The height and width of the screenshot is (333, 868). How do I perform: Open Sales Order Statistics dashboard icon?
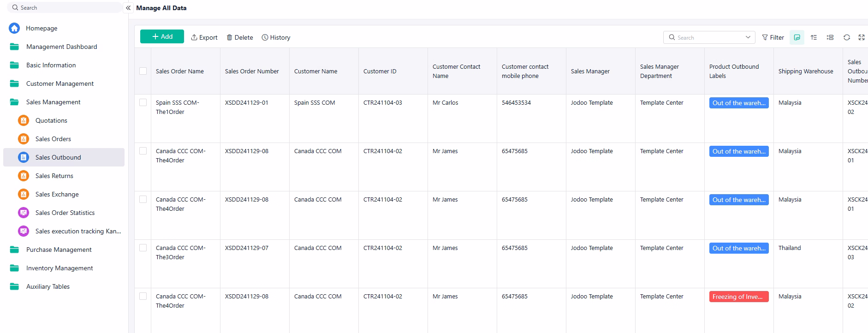[x=24, y=213]
